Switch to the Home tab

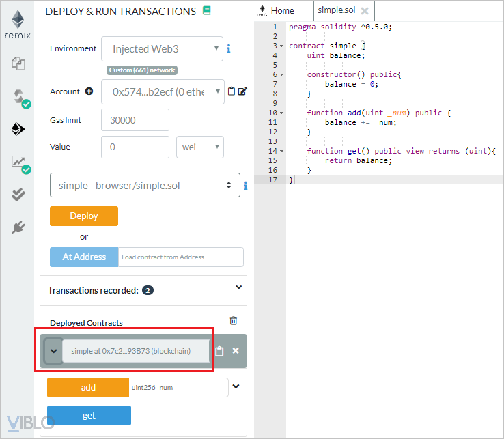[x=276, y=11]
